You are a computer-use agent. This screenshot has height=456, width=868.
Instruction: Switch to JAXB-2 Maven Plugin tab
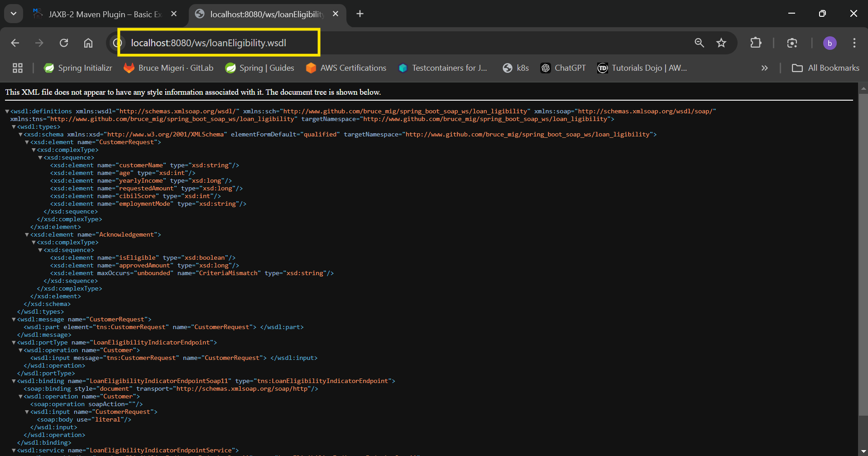105,14
